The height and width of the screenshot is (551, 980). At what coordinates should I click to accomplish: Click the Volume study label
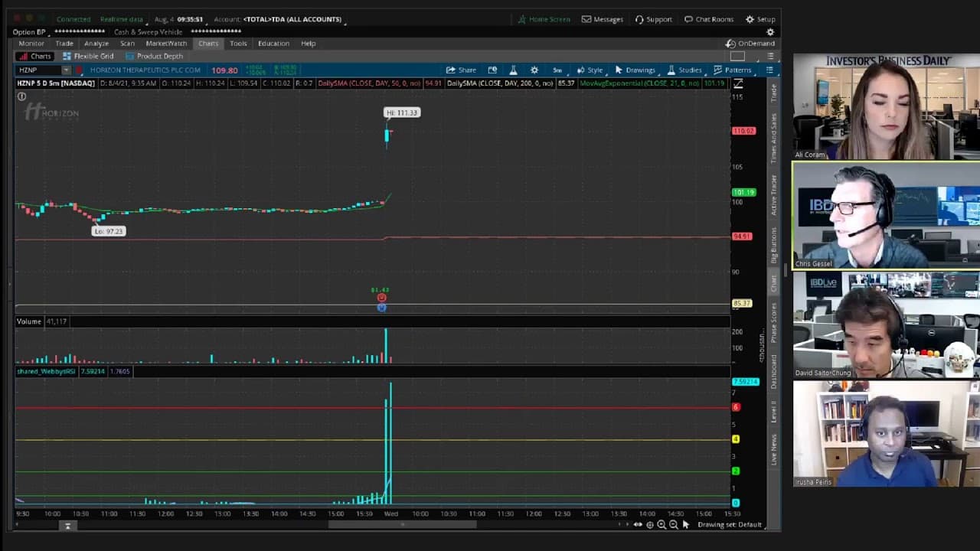(29, 321)
